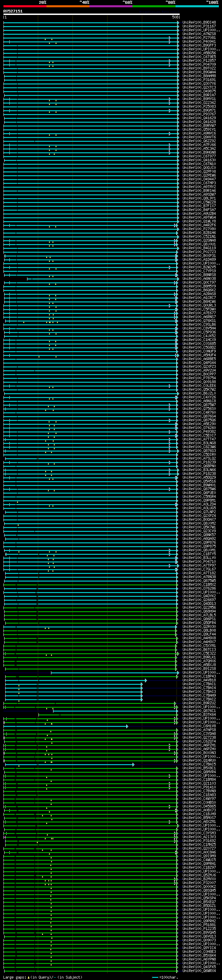
Task: Select hit label UniRef100_C6ZQT4
Action: [x=199, y=741]
